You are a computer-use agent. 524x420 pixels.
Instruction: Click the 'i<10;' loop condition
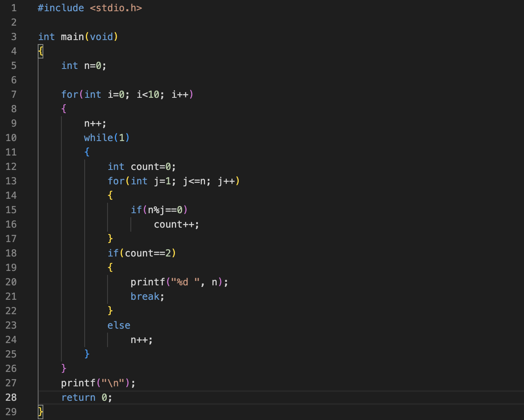[x=151, y=95]
